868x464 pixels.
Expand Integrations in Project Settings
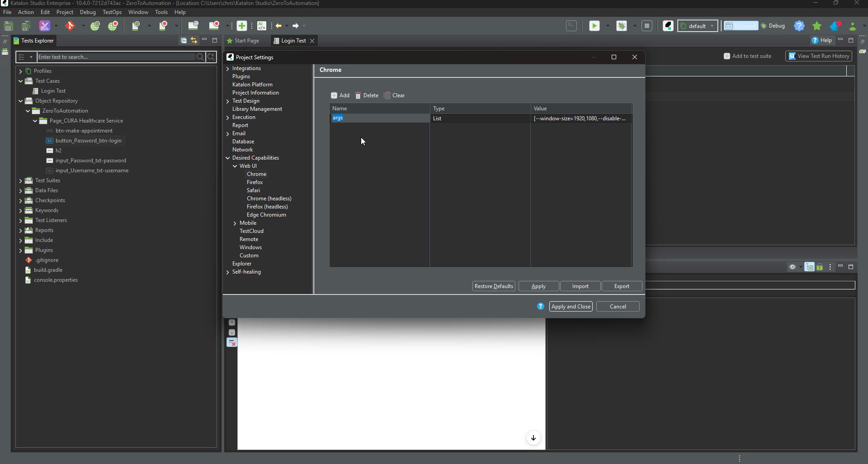click(228, 69)
